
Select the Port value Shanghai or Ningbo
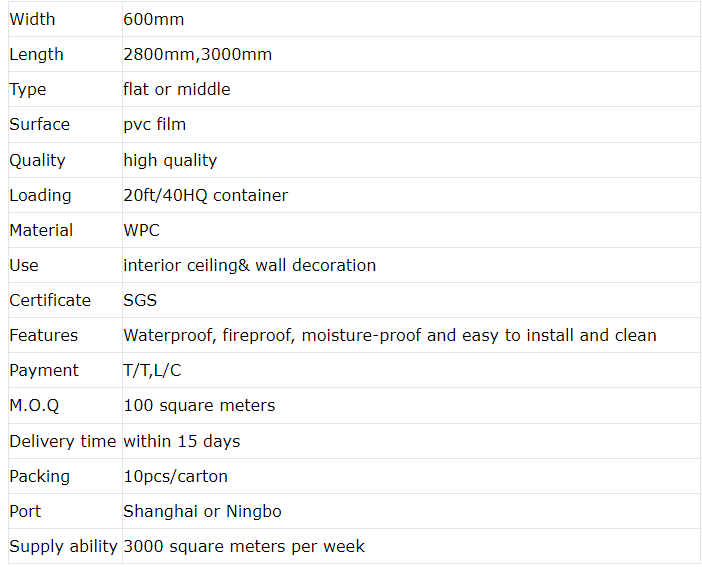click(202, 511)
